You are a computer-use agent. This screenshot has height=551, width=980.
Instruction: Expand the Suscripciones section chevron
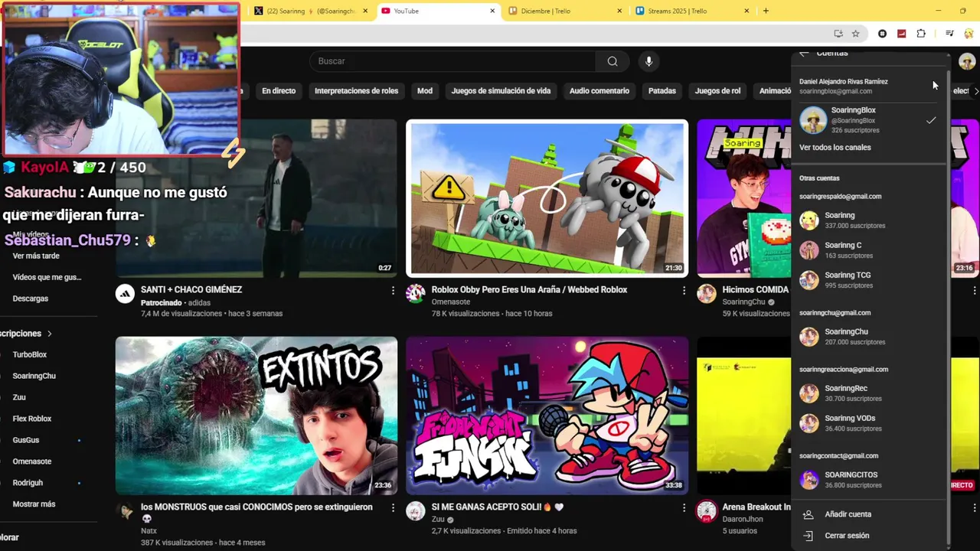point(50,334)
